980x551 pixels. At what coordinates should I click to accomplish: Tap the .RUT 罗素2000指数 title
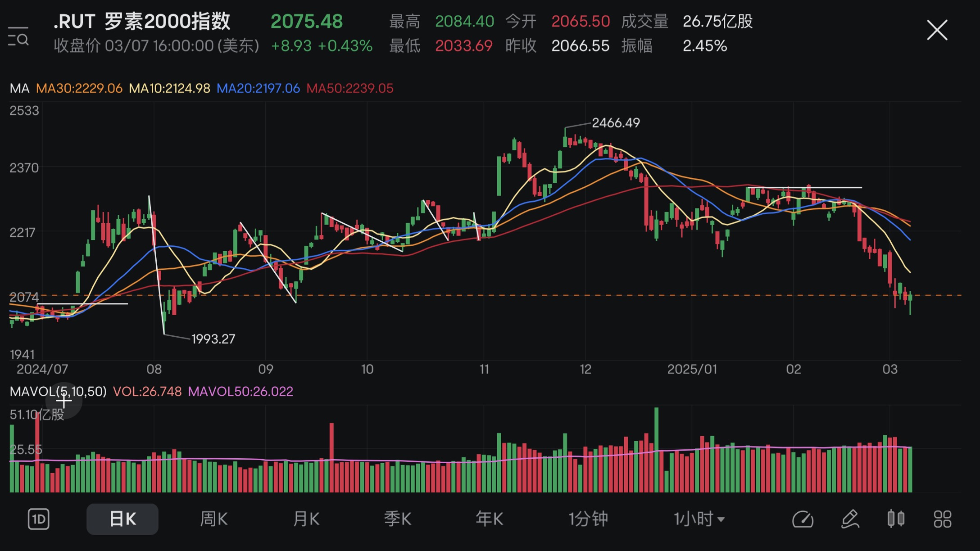click(142, 21)
